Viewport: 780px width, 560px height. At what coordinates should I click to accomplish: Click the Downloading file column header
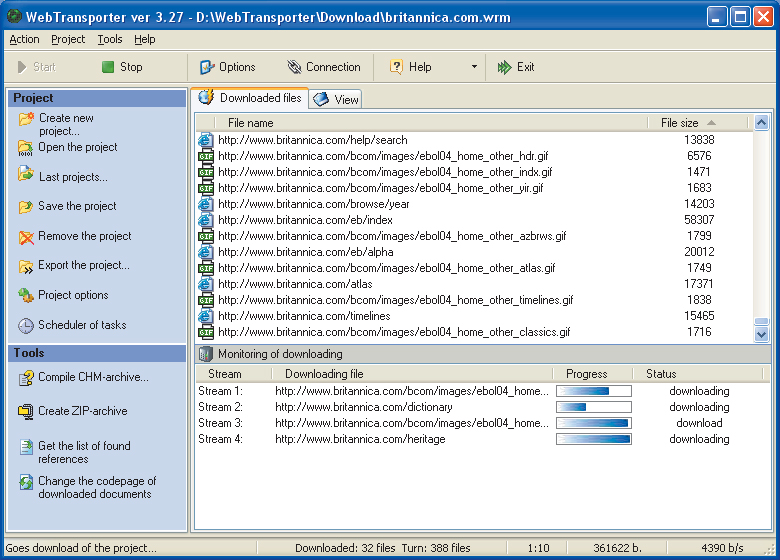[412, 374]
